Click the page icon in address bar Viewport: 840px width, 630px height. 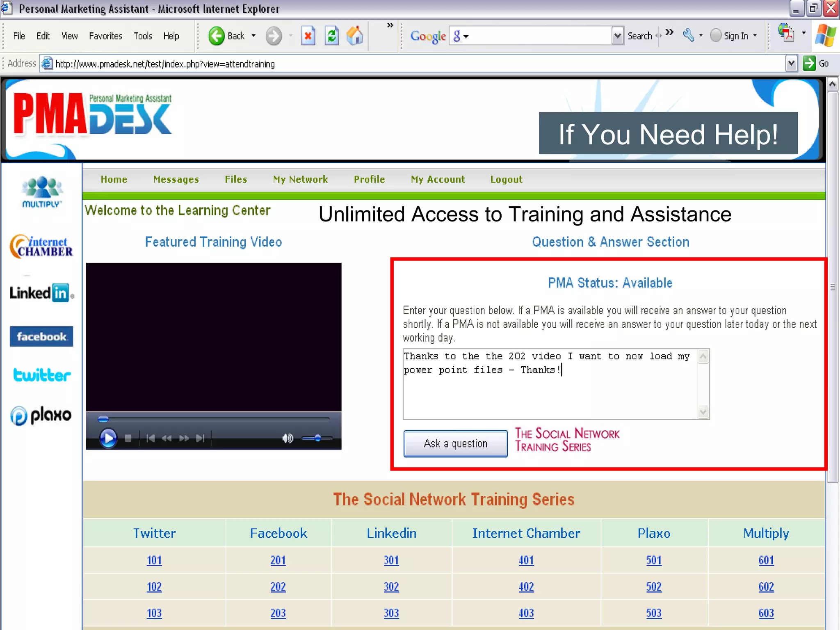(48, 64)
